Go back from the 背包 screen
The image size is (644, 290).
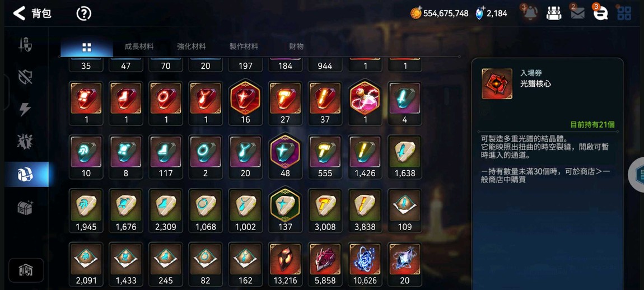click(19, 13)
